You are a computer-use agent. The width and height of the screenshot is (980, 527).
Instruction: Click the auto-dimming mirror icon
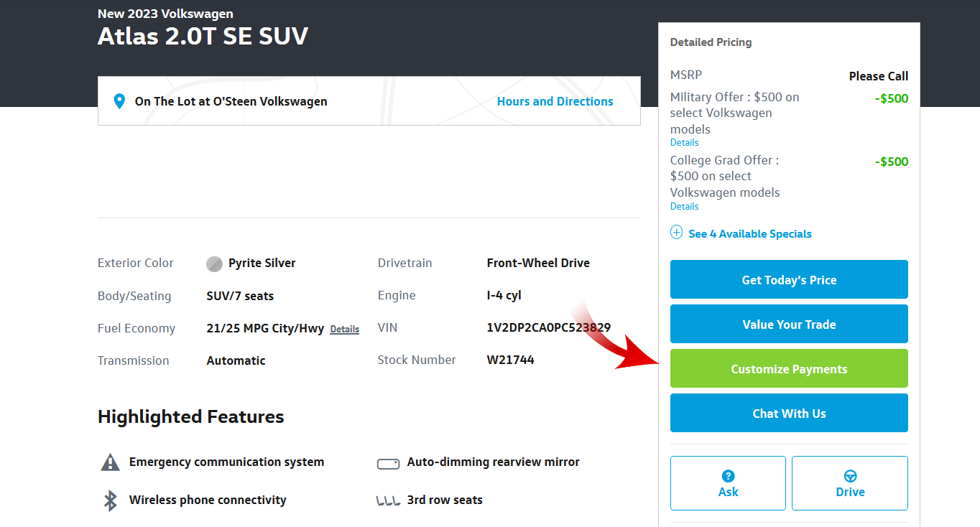pos(388,464)
